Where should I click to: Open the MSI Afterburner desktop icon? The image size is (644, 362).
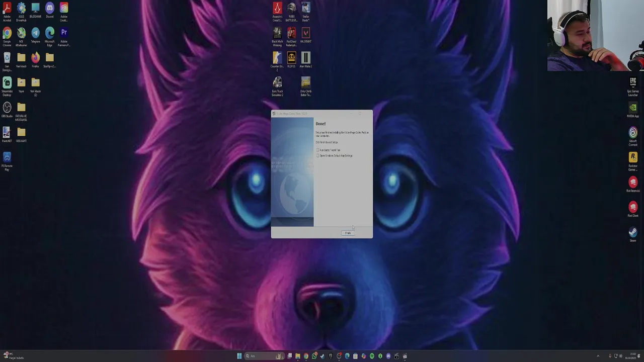click(21, 37)
